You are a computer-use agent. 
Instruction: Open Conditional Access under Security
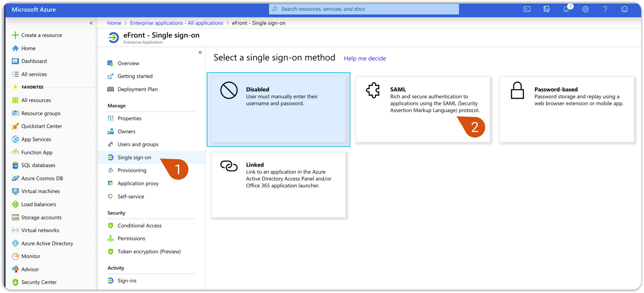(x=139, y=225)
